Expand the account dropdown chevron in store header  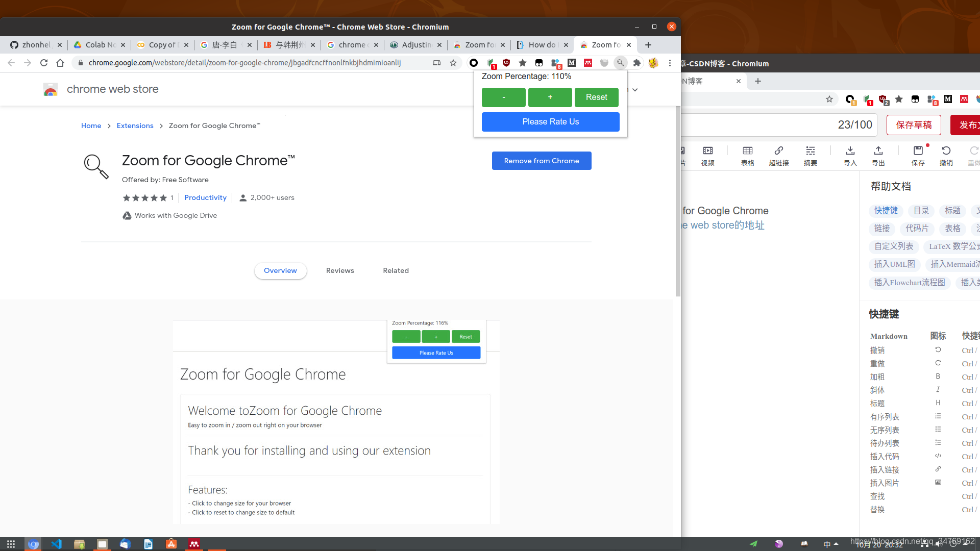coord(635,90)
